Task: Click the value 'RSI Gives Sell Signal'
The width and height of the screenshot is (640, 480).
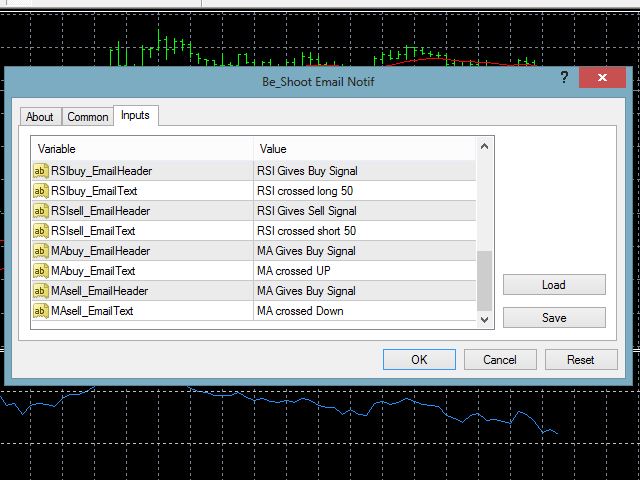Action: [307, 211]
